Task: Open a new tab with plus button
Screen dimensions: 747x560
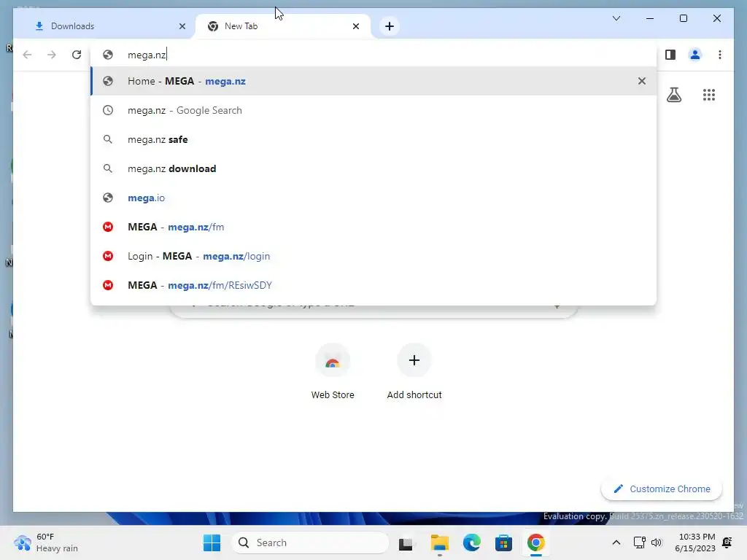Action: point(390,26)
